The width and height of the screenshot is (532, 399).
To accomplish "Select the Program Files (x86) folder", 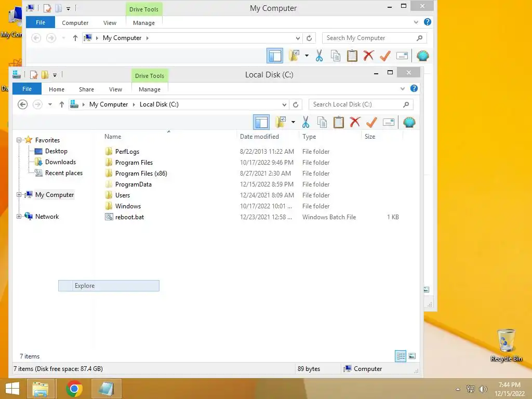I will coord(141,174).
